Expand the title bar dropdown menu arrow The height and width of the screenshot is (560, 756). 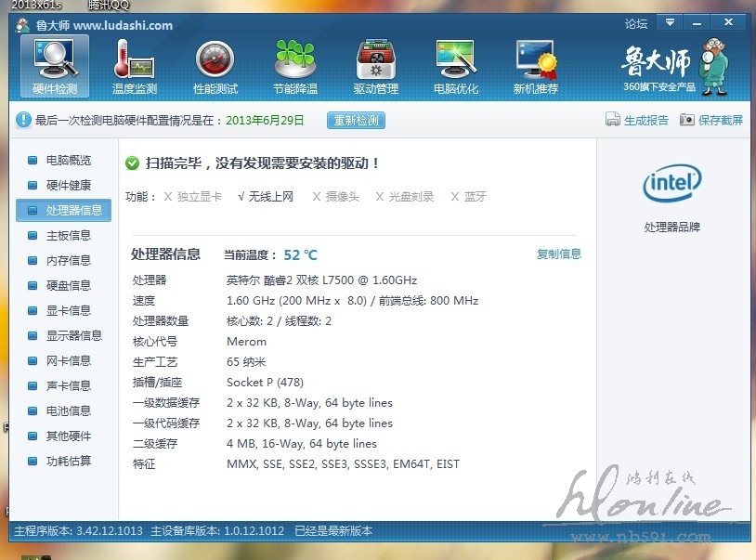[669, 22]
